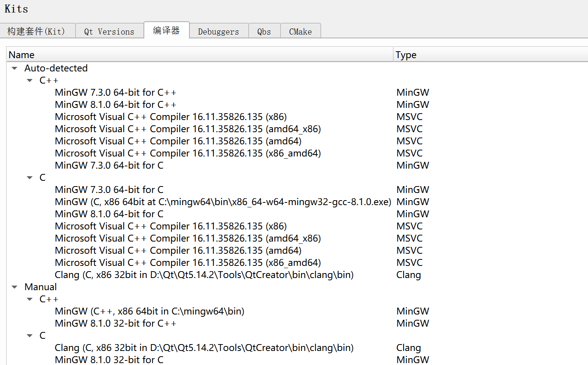The width and height of the screenshot is (588, 365).
Task: Switch to the 构建套件(Kit) tab
Action: (x=37, y=31)
